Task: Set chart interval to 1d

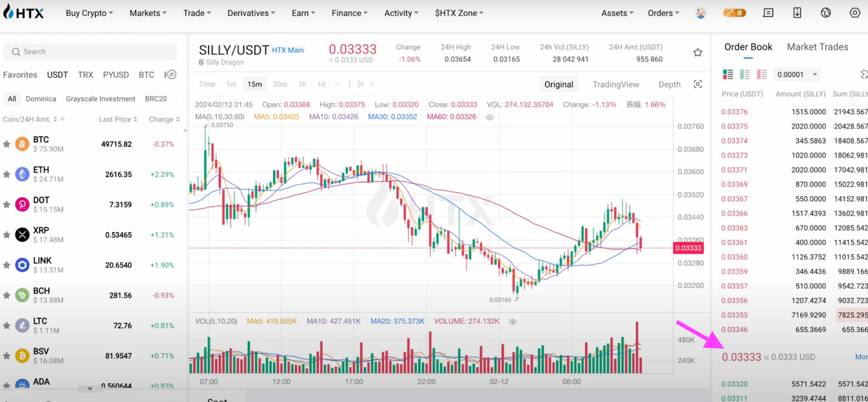Action: click(x=321, y=84)
